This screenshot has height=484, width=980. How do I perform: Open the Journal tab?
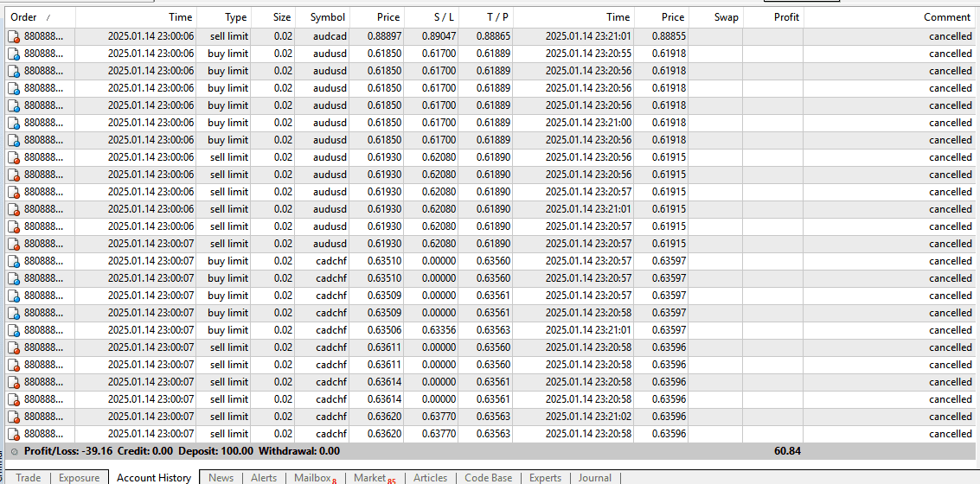594,478
